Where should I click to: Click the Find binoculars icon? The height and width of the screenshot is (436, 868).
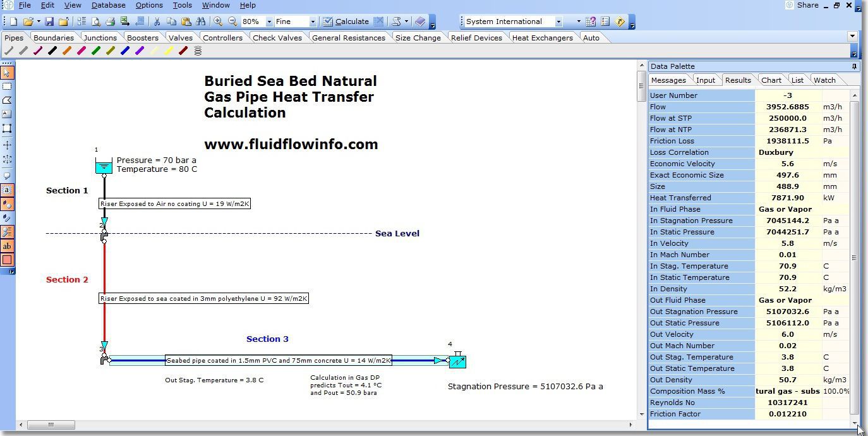point(201,21)
